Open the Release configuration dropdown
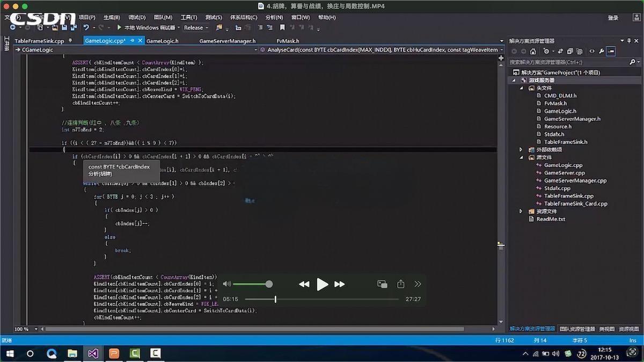This screenshot has height=362, width=644. pyautogui.click(x=196, y=28)
